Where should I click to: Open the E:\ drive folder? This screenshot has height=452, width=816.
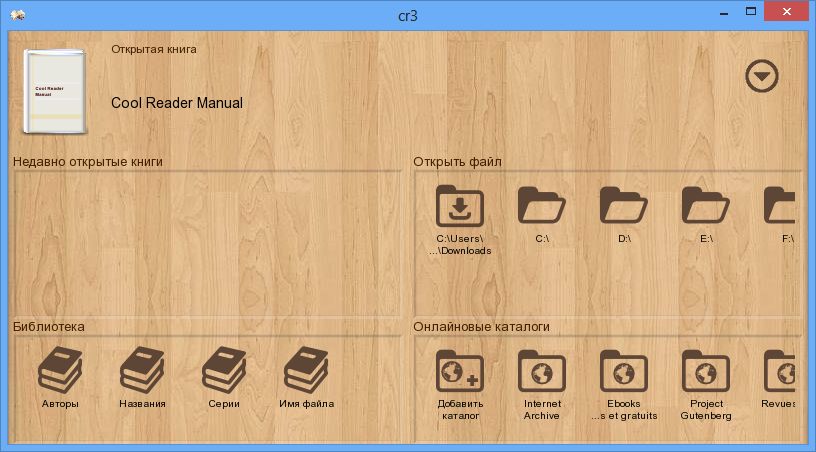click(x=706, y=205)
